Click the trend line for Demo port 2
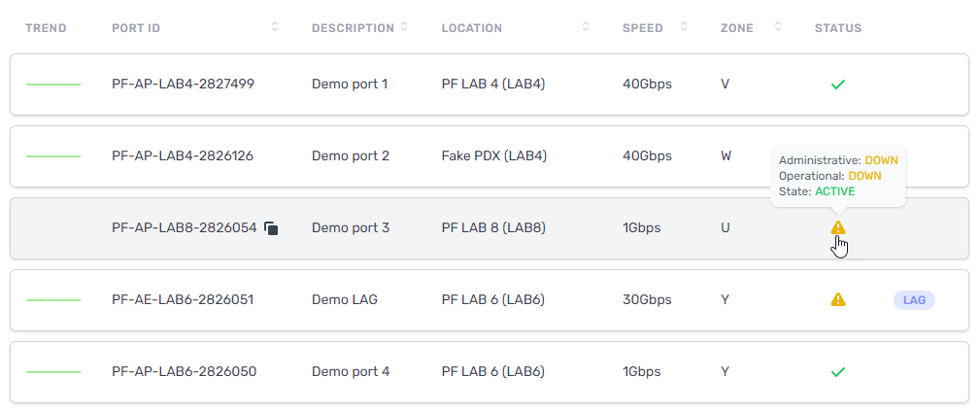Screen dimensions: 980x411 (53, 155)
